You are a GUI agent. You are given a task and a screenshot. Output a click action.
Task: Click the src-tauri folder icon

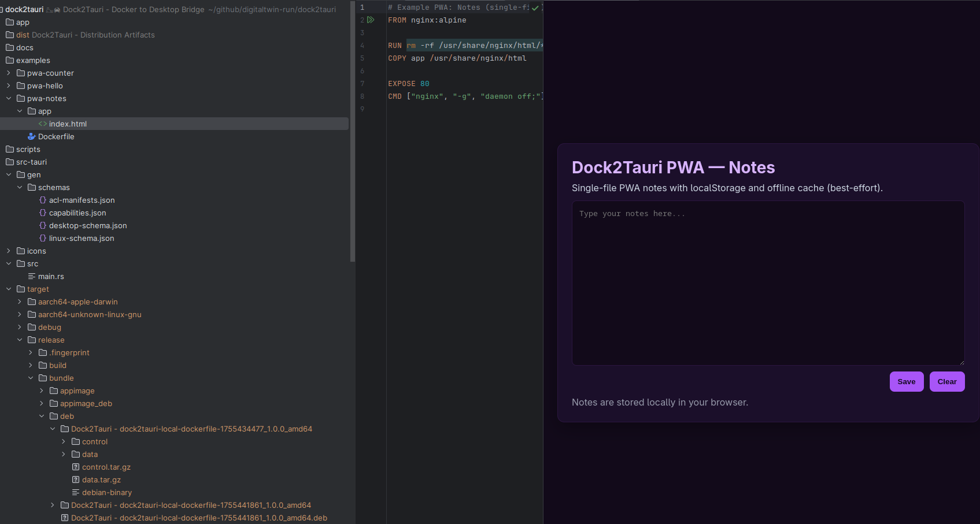[x=10, y=162]
